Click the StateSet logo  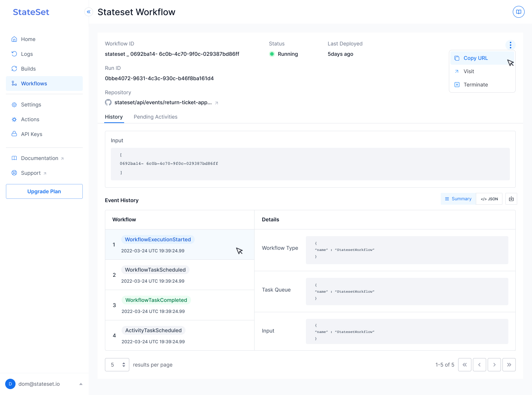pos(31,12)
